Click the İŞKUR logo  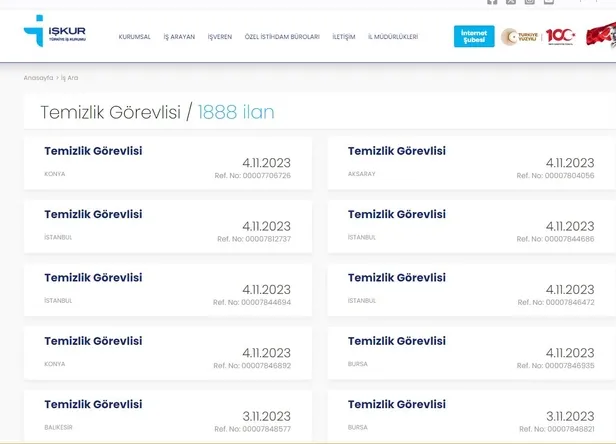pyautogui.click(x=55, y=31)
